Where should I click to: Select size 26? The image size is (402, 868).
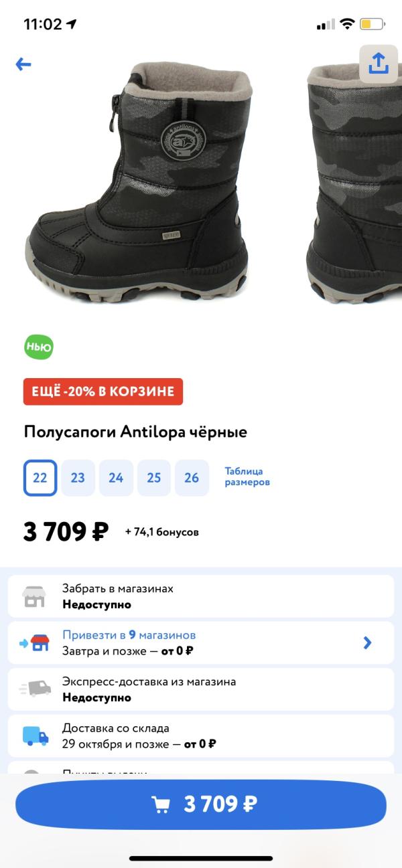(192, 477)
